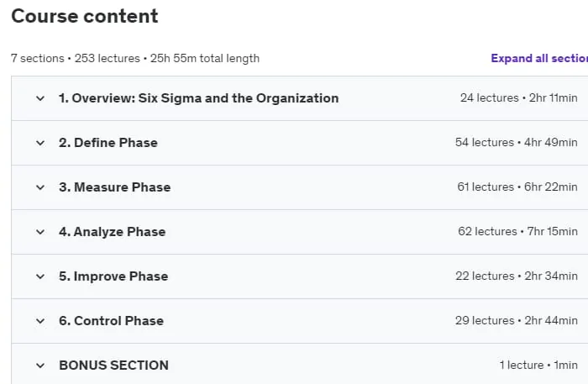
Task: Open '1. Overview: Six Sigma and the Organization' title
Action: point(199,98)
